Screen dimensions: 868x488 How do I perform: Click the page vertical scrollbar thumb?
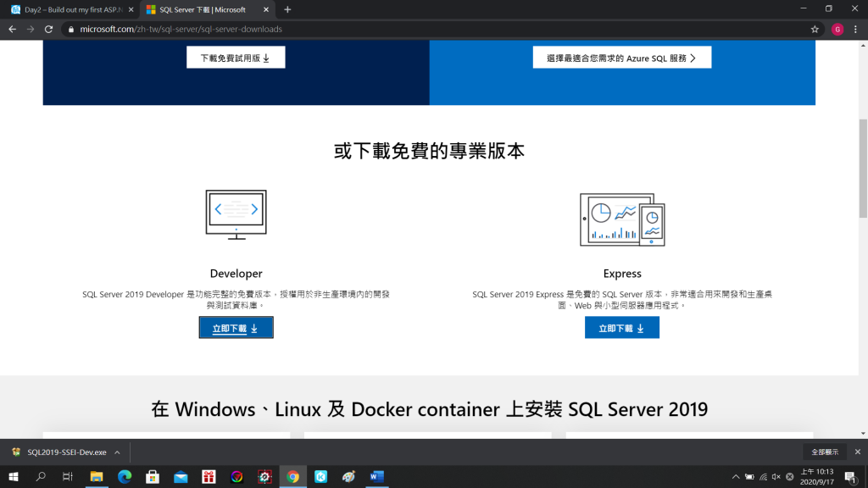click(x=863, y=169)
